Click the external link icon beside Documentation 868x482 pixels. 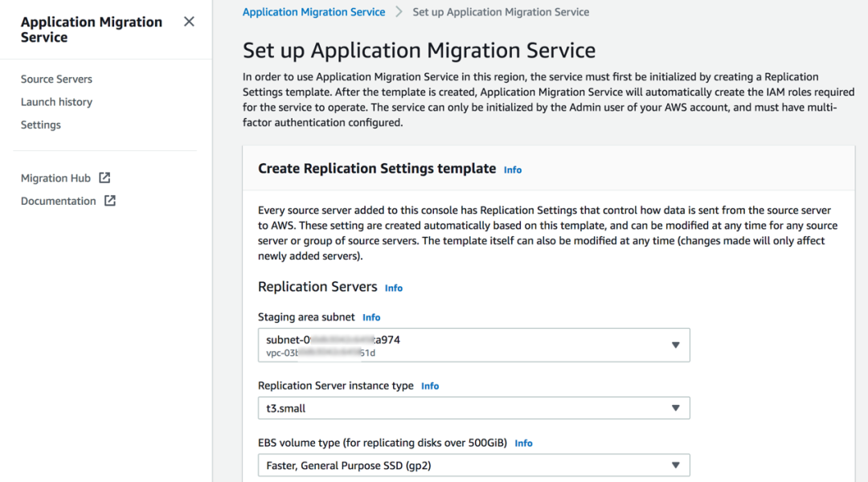pos(109,200)
